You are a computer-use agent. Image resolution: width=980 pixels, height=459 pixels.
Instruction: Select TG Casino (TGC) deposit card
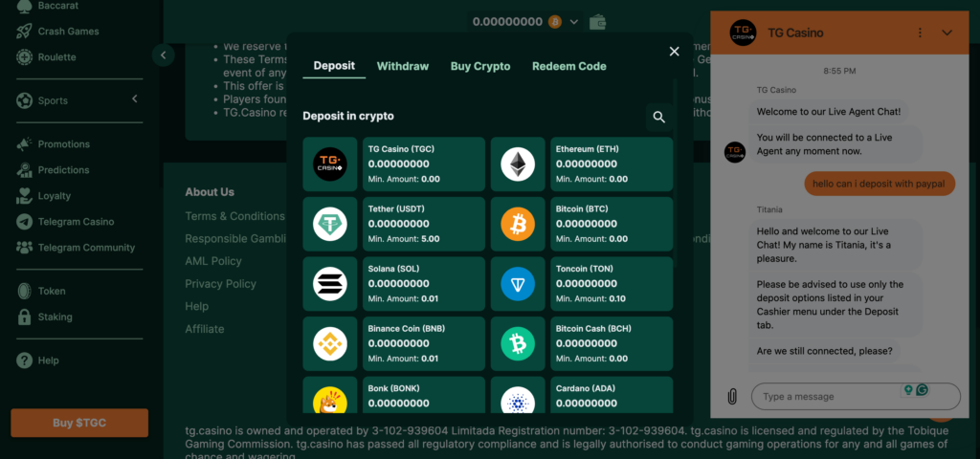[424, 164]
